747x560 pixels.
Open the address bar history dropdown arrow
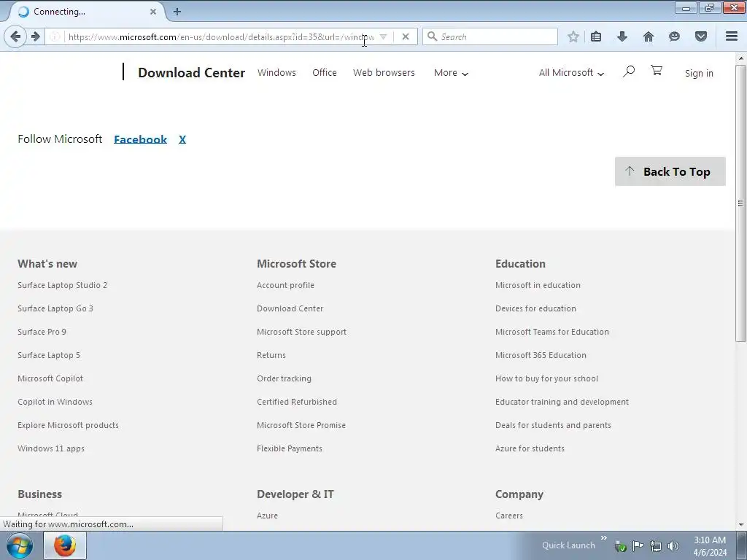coord(383,36)
